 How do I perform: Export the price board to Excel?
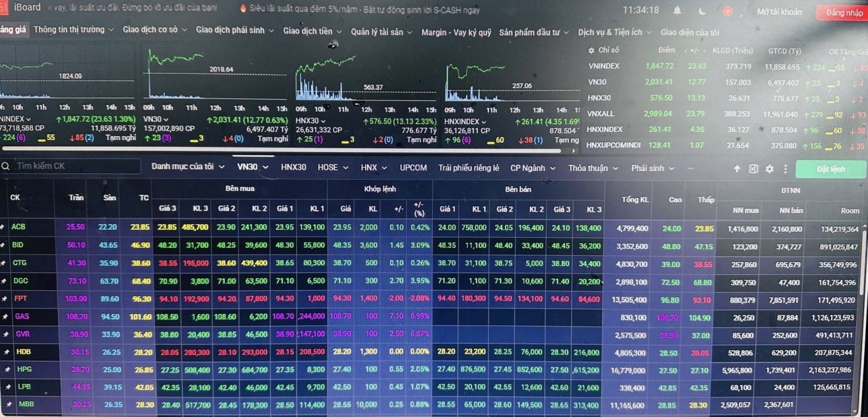click(753, 169)
